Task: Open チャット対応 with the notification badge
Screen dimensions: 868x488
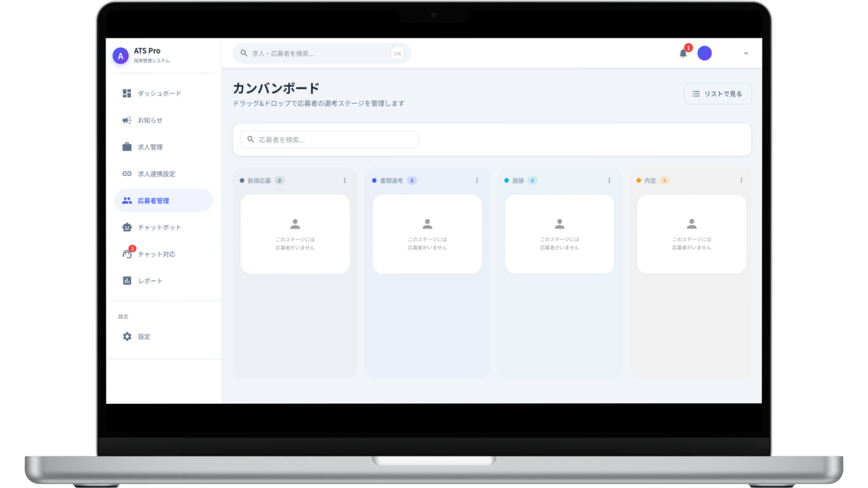Action: click(x=163, y=254)
